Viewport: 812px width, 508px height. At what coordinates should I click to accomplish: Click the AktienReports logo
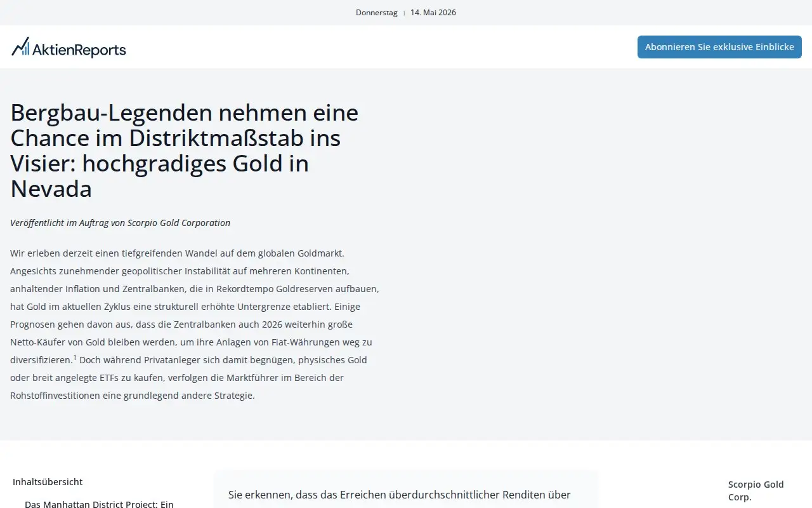[69, 47]
